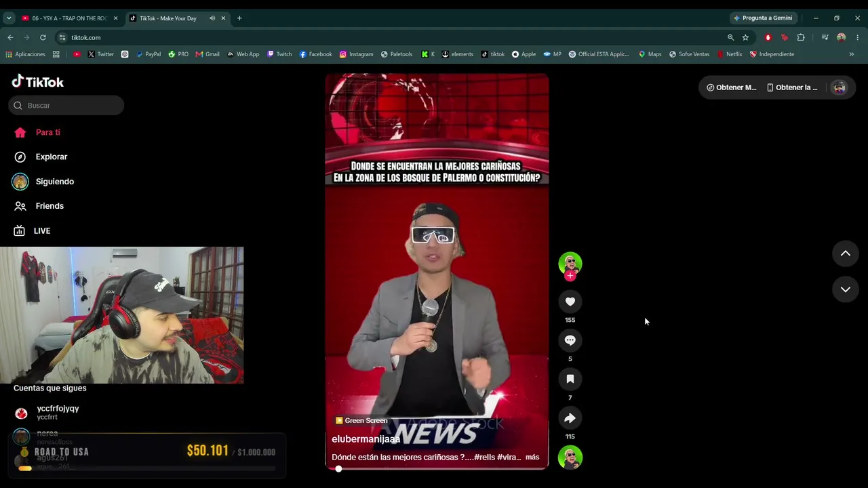
Task: Open the spinning sound disc avatar below share
Action: point(570,457)
